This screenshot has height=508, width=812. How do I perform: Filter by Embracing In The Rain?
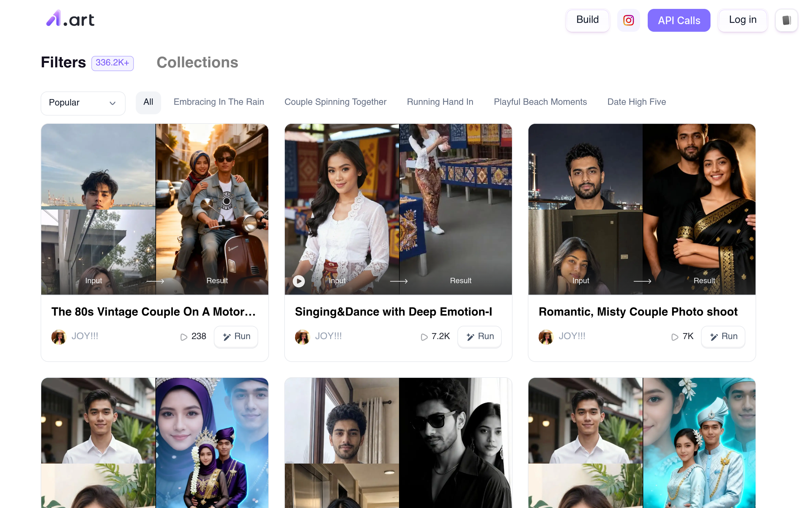click(219, 102)
